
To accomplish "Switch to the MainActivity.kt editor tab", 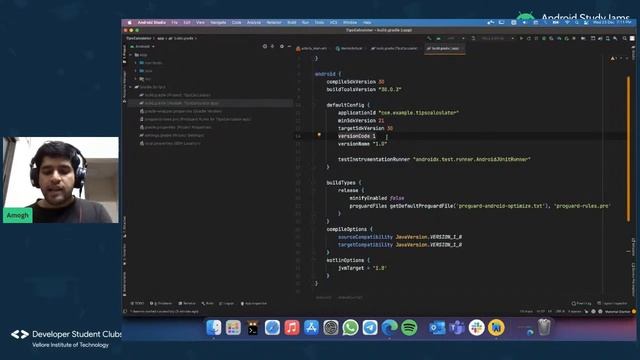I will pyautogui.click(x=349, y=48).
